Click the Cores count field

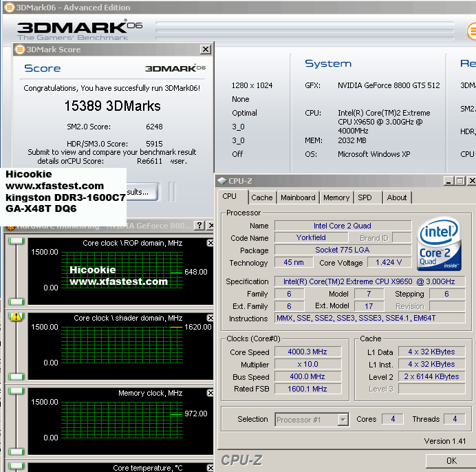tap(393, 419)
